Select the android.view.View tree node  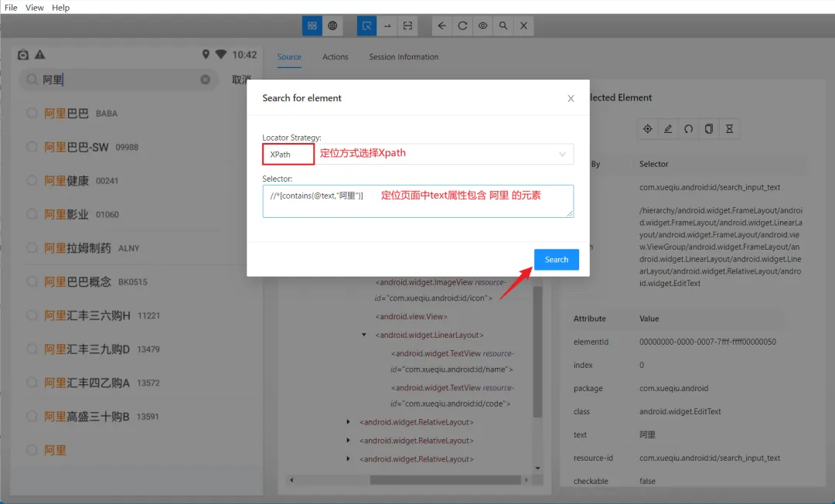click(x=411, y=317)
